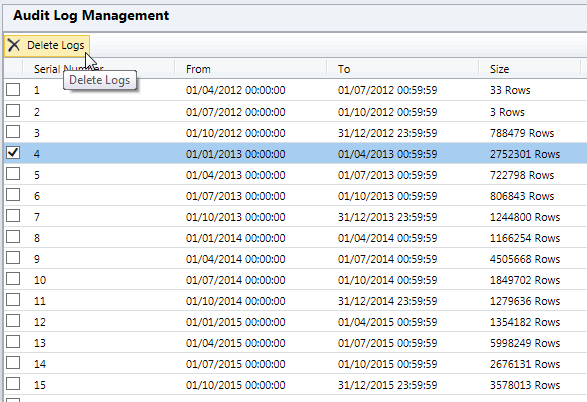Screen dimensions: 587x402
Task: Check the checkbox for serial number 5
Action: [13, 173]
